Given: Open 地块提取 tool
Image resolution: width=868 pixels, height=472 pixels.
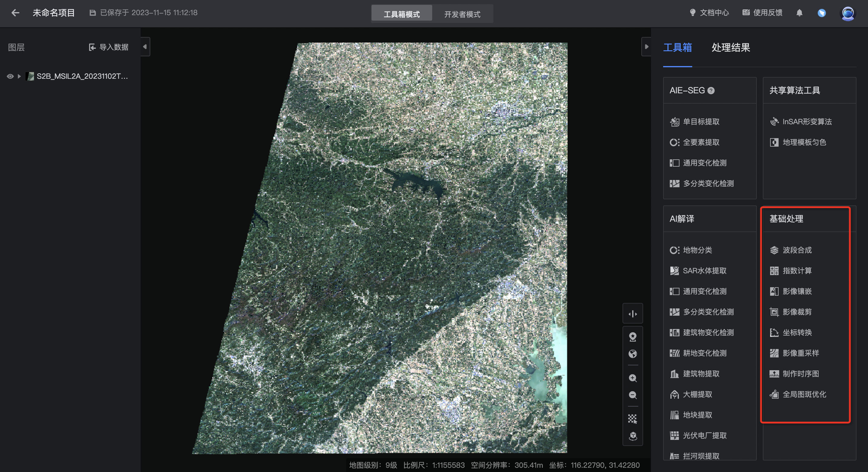Looking at the screenshot, I should coord(691,415).
